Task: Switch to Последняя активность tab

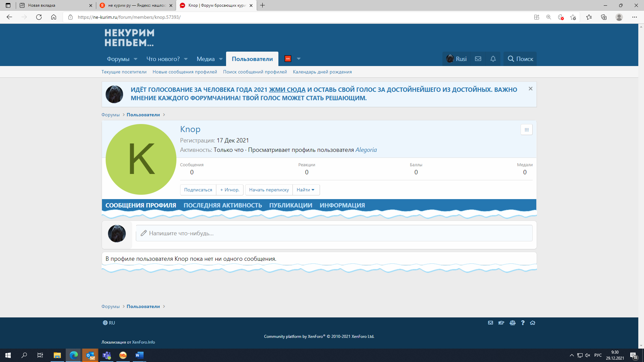Action: 222,205
